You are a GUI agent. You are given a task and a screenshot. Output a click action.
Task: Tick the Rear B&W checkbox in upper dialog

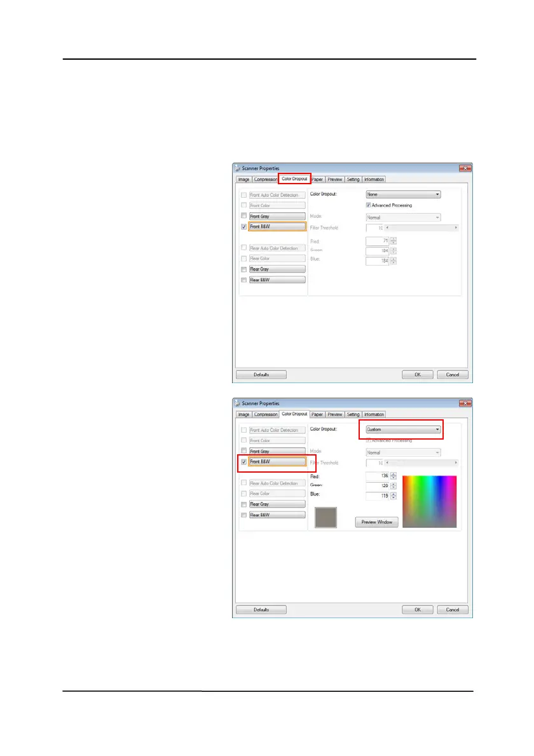click(243, 280)
